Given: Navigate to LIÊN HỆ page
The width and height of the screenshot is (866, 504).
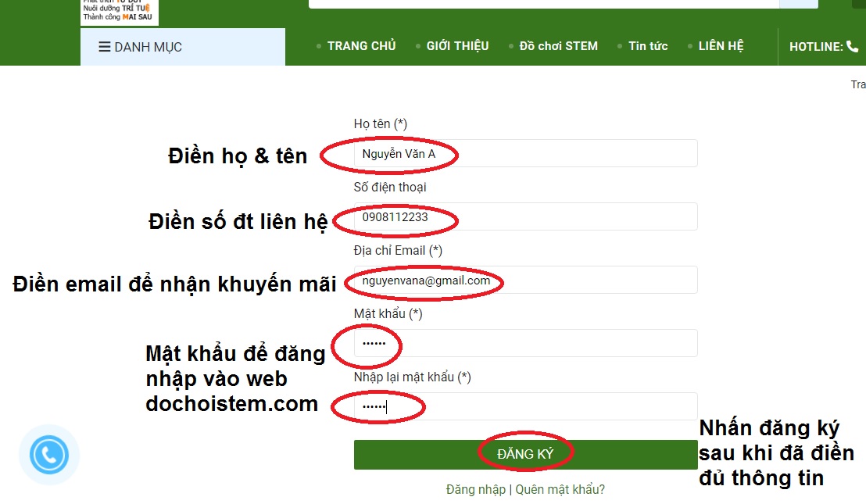Looking at the screenshot, I should coord(721,46).
